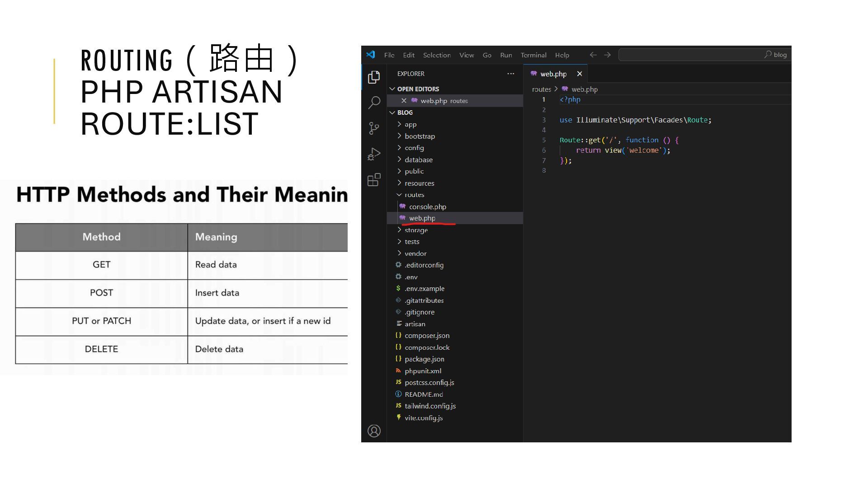Click the Route::get code line
868x488 pixels.
coord(619,140)
